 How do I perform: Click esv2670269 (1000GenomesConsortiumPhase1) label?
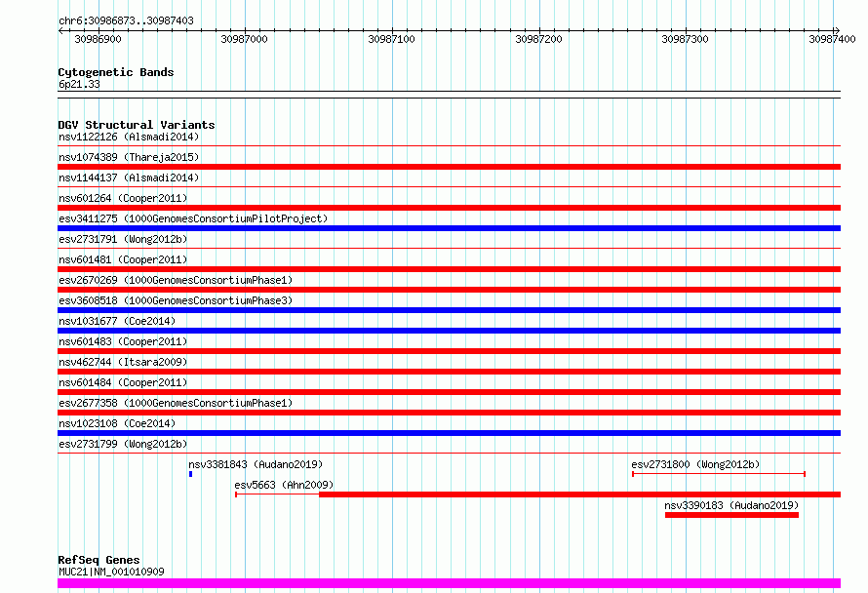click(x=176, y=280)
